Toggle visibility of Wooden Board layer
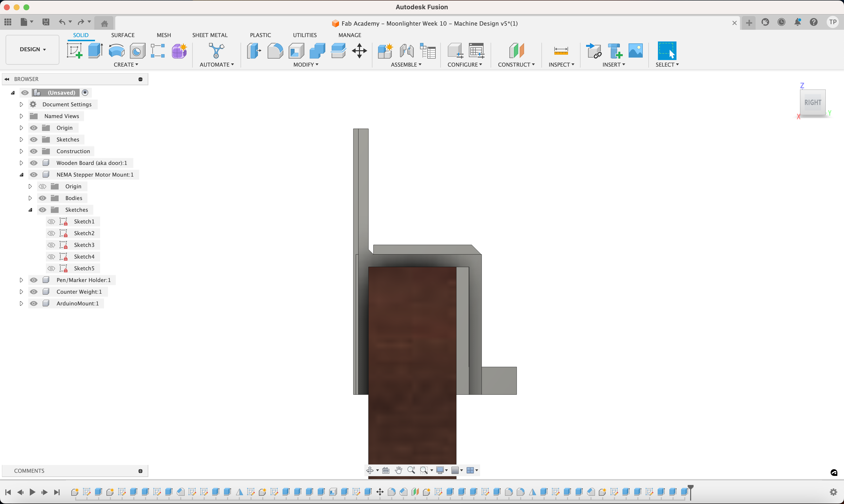This screenshot has height=504, width=844. (33, 163)
